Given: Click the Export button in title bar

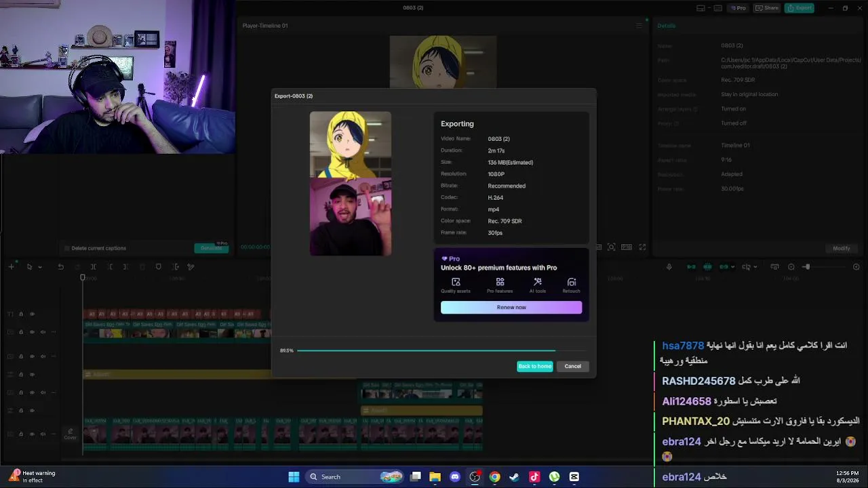Looking at the screenshot, I should pos(800,8).
